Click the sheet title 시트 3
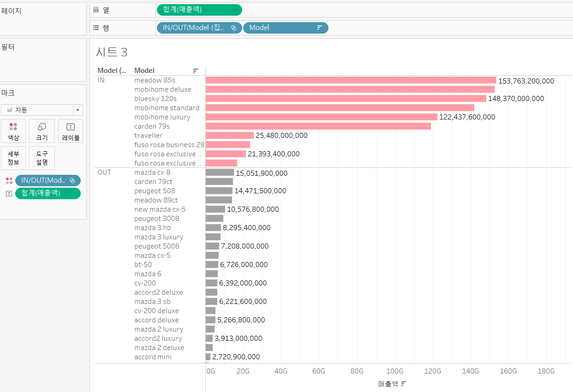 pyautogui.click(x=112, y=52)
